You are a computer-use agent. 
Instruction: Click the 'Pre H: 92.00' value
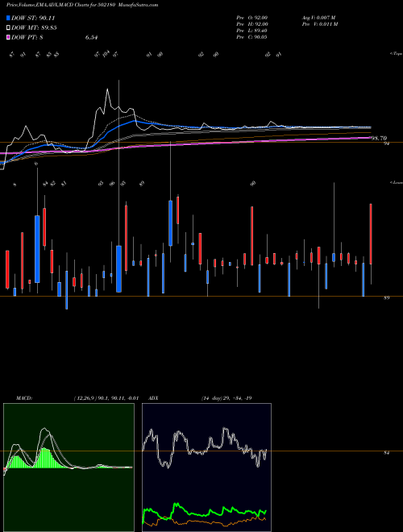252,23
